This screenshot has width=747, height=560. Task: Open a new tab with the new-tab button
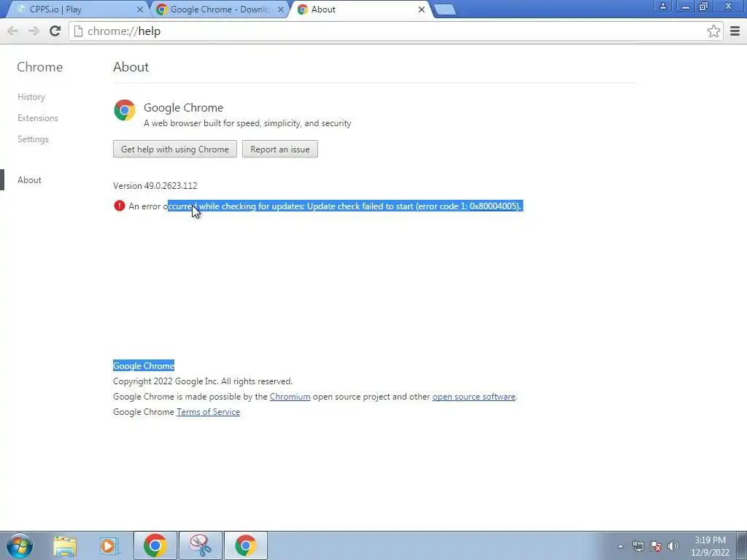[x=445, y=9]
